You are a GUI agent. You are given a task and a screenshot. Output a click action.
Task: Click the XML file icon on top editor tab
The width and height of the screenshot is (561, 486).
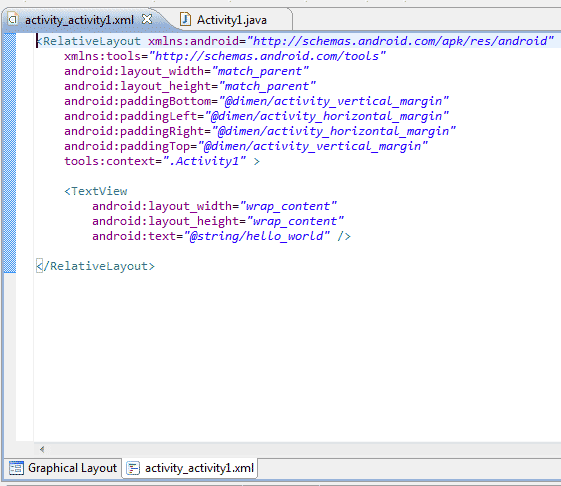pos(13,19)
